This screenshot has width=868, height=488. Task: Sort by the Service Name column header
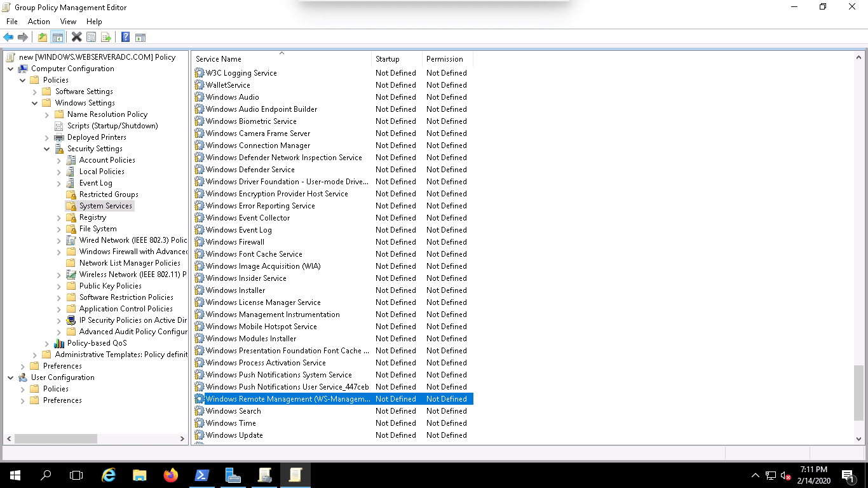click(281, 59)
